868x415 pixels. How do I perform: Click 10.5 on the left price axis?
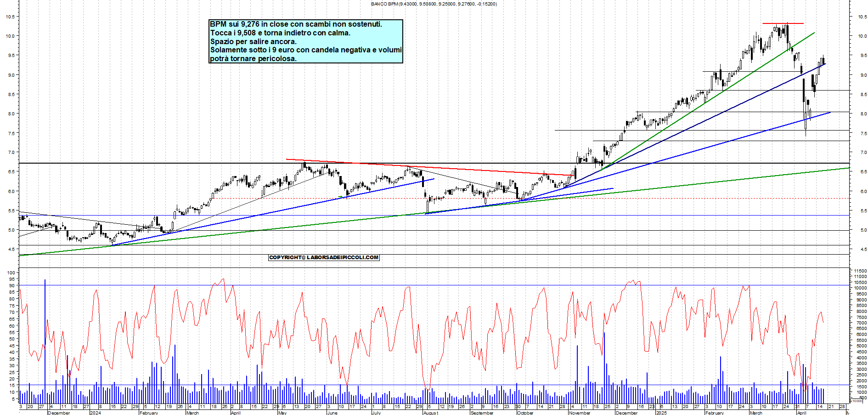pyautogui.click(x=10, y=17)
